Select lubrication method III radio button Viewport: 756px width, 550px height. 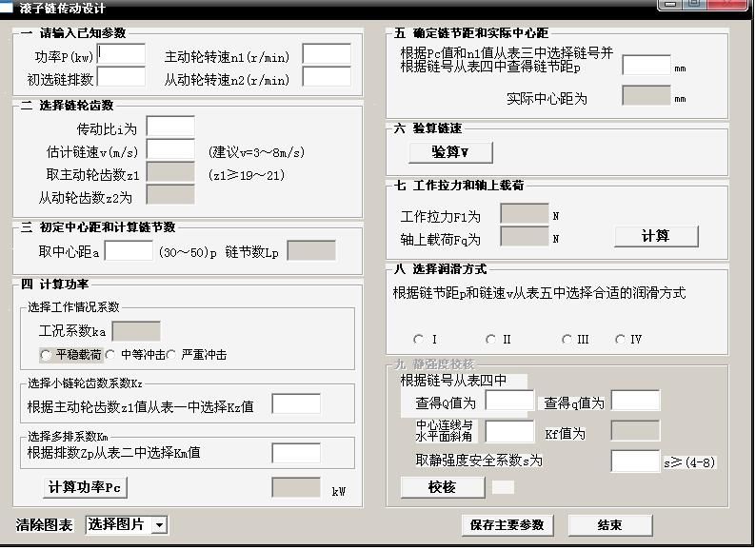point(567,340)
